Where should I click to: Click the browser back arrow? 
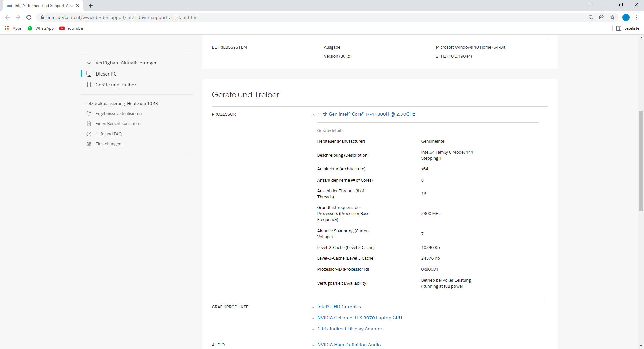click(7, 17)
